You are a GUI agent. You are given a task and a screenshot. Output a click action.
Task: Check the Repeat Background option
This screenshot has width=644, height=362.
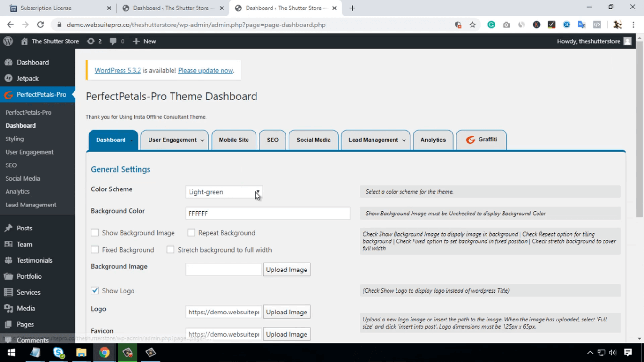[191, 233]
